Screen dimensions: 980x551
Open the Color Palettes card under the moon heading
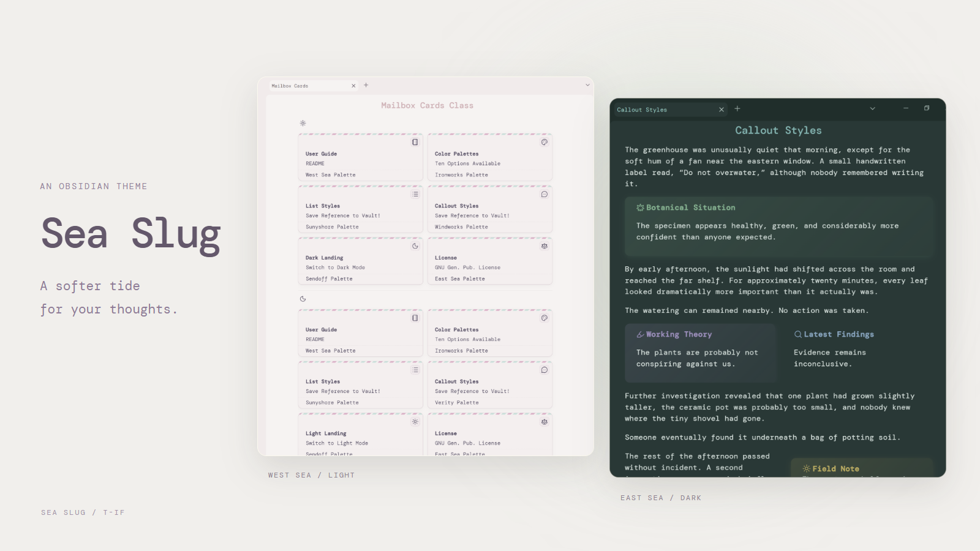click(490, 332)
